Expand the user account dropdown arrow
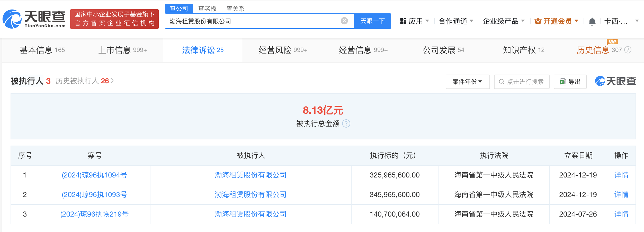644x232 pixels. [637, 21]
